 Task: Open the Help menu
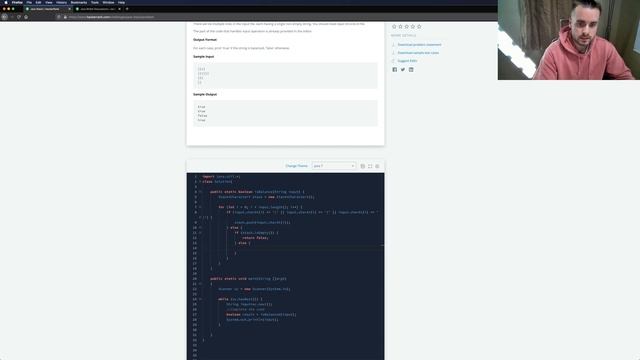tap(122, 2)
